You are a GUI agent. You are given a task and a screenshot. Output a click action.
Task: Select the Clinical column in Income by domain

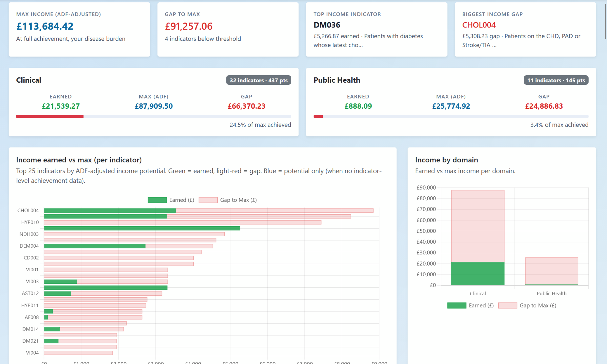[x=478, y=237]
